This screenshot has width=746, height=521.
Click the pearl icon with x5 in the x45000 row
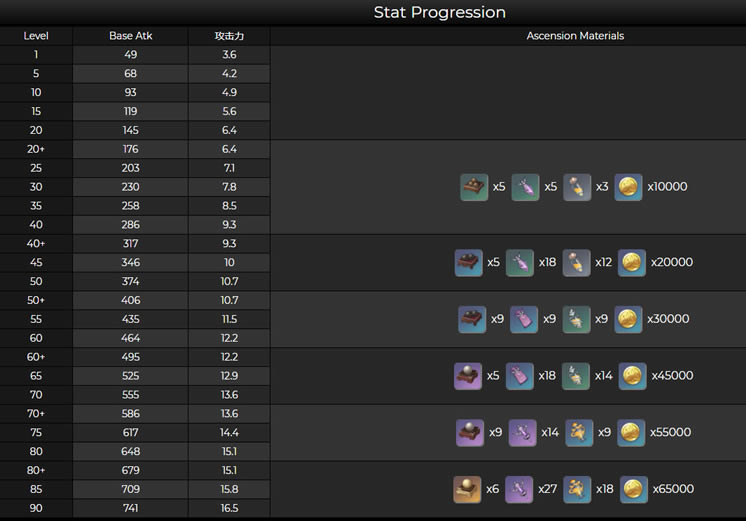point(468,376)
